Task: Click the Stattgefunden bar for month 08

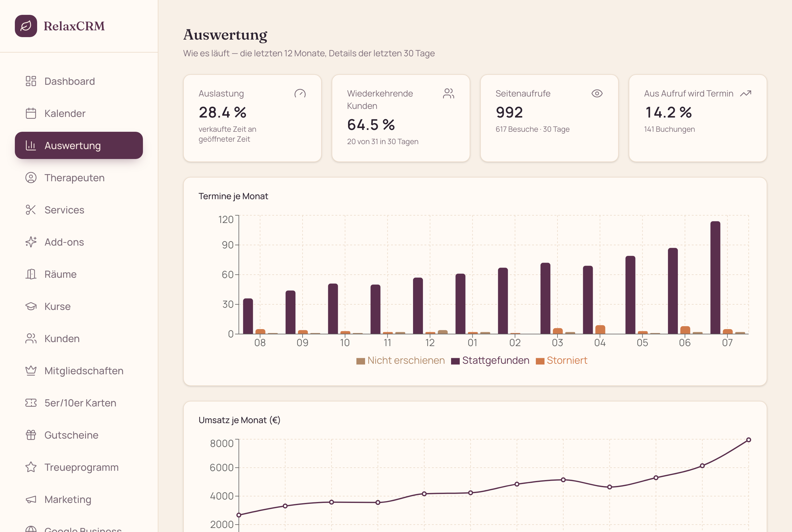Action: point(248,316)
